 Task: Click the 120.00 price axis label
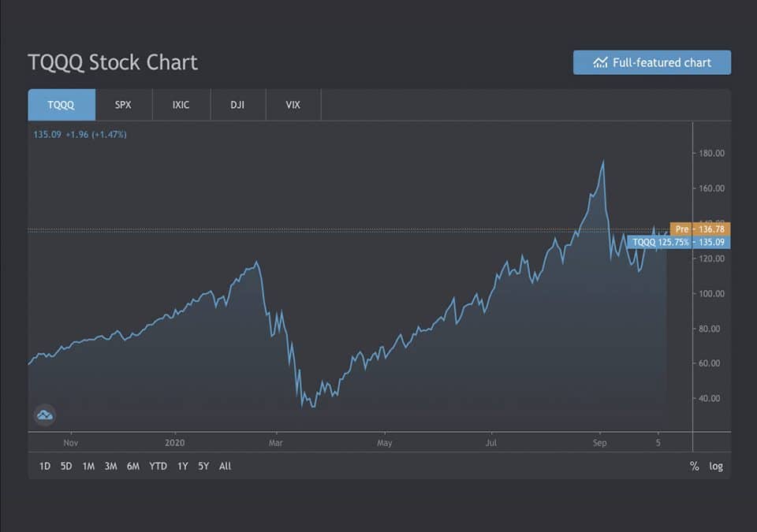[711, 259]
